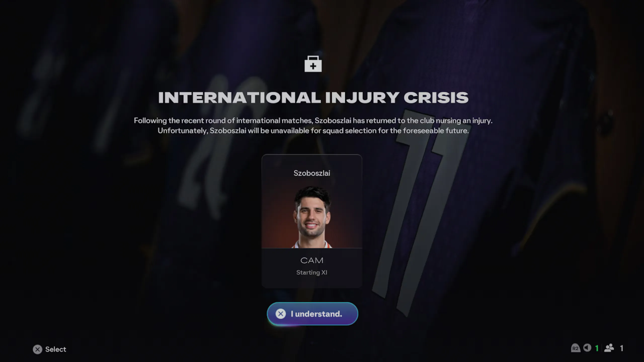Click the party members people icon
Image resolution: width=644 pixels, height=362 pixels.
[x=609, y=348]
